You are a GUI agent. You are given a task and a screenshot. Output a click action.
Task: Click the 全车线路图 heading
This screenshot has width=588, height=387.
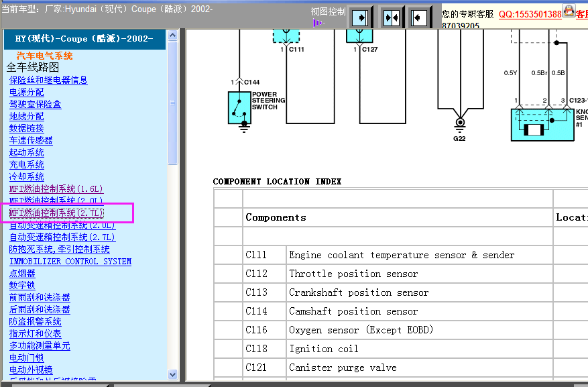click(x=33, y=68)
